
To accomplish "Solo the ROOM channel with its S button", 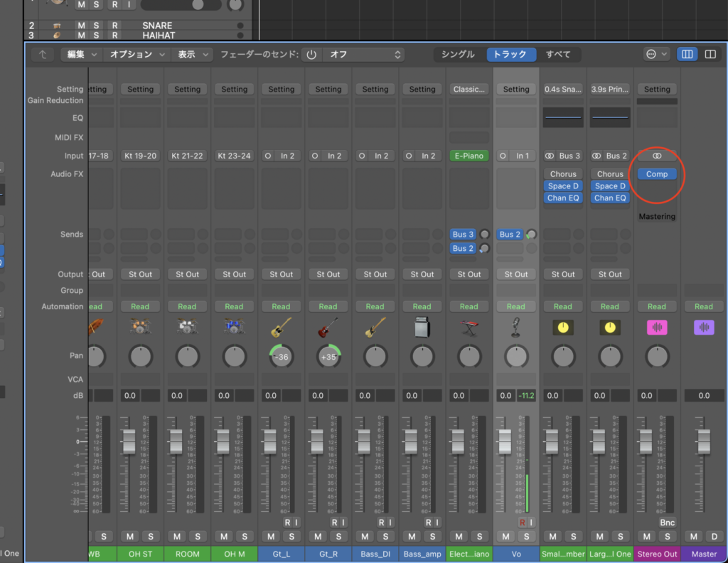I will 198,537.
